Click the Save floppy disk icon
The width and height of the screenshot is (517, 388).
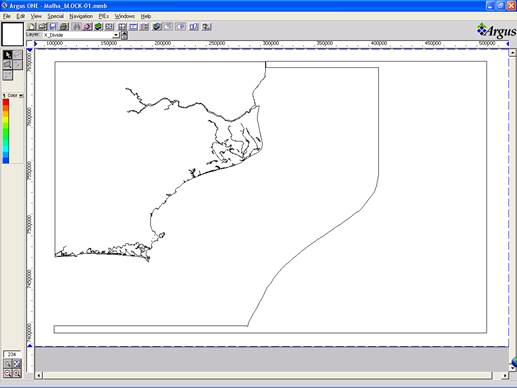(53, 27)
